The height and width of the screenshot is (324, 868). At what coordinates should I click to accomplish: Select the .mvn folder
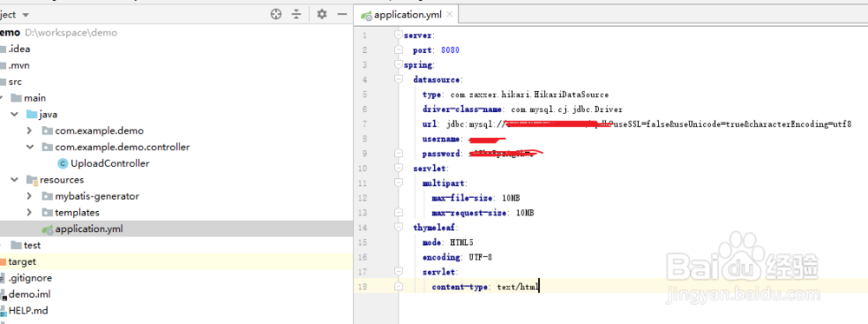(x=19, y=65)
